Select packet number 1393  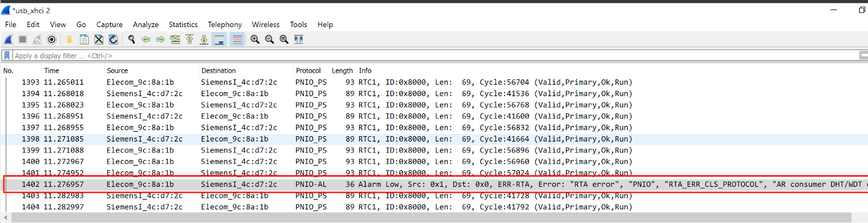[434, 82]
